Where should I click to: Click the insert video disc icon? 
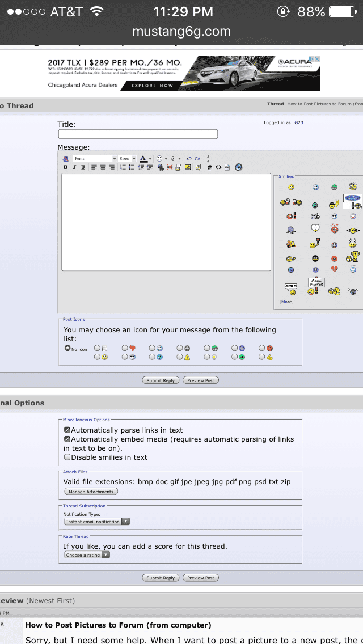238,167
